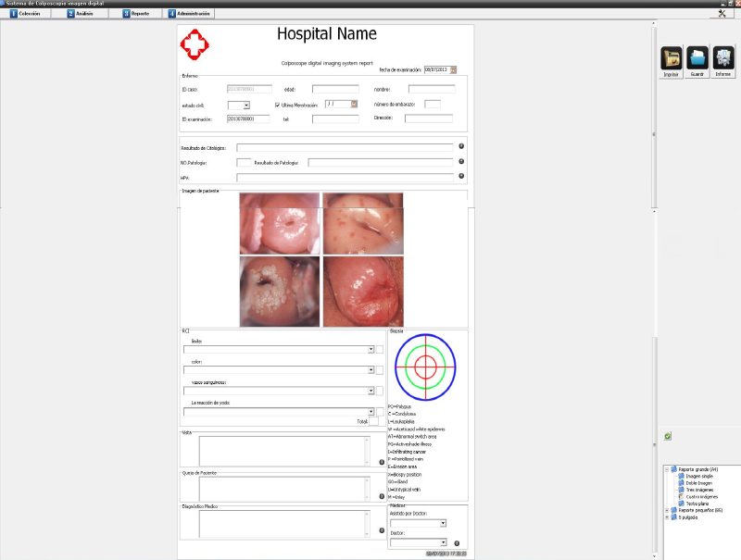The width and height of the screenshot is (741, 560).
Task: Expand the Reporte pequeños (B5) tree node
Action: [667, 510]
